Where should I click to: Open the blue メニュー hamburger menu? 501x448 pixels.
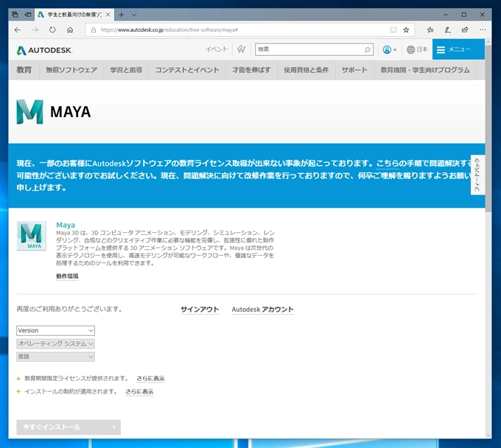pyautogui.click(x=458, y=49)
